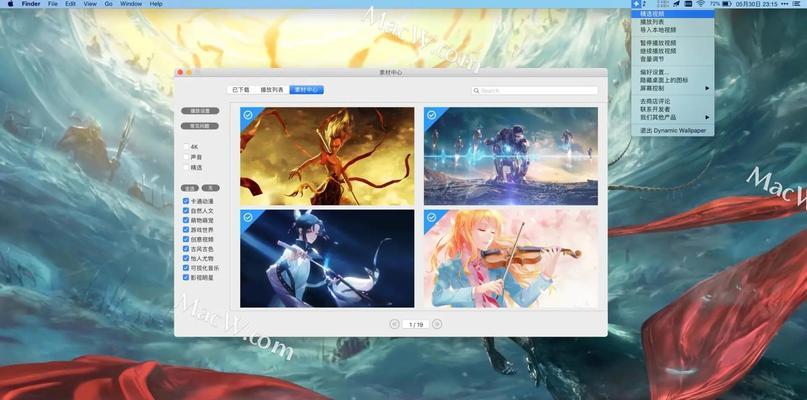
Task: Uncheck the 自然人文 category
Action: [186, 211]
